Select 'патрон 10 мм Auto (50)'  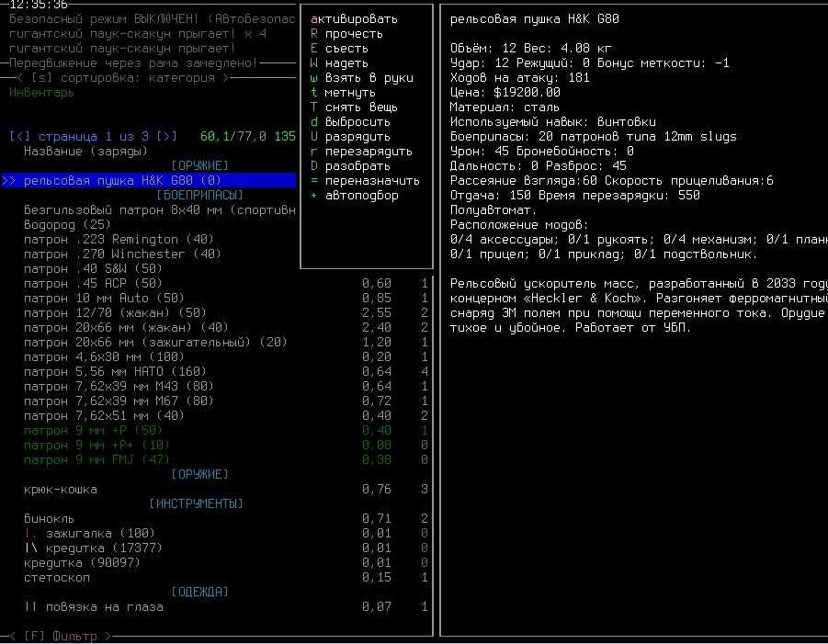coord(104,299)
